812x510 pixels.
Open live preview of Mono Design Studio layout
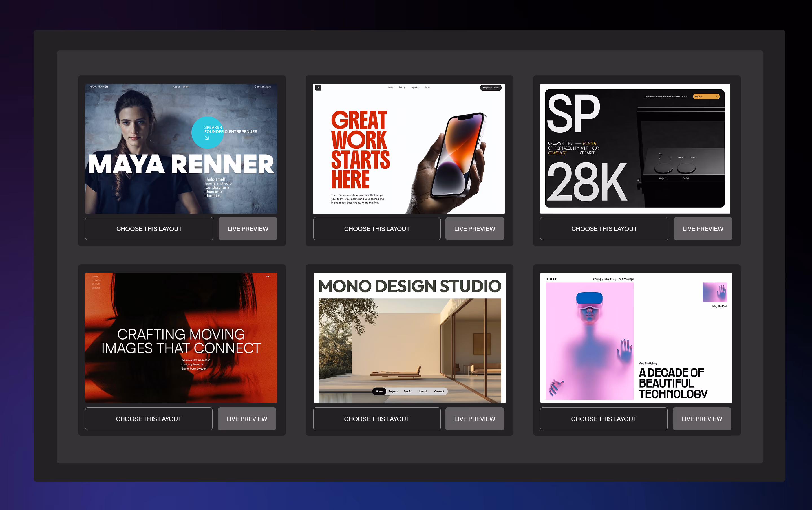pos(475,419)
